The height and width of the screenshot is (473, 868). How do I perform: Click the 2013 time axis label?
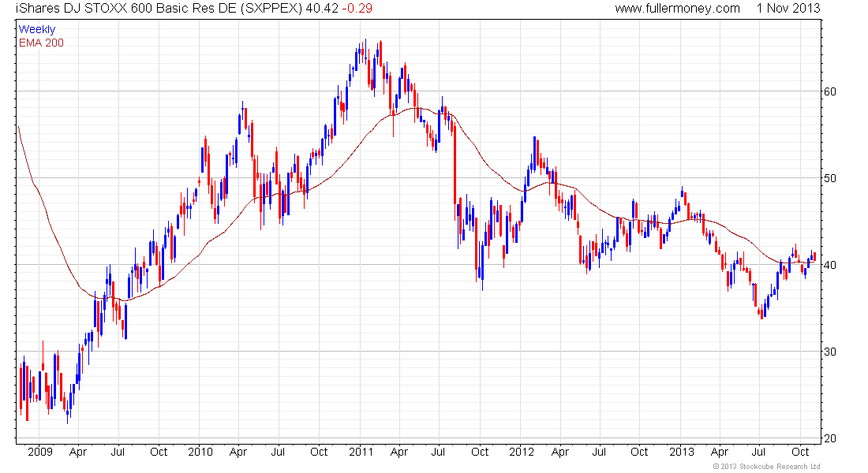coord(682,452)
